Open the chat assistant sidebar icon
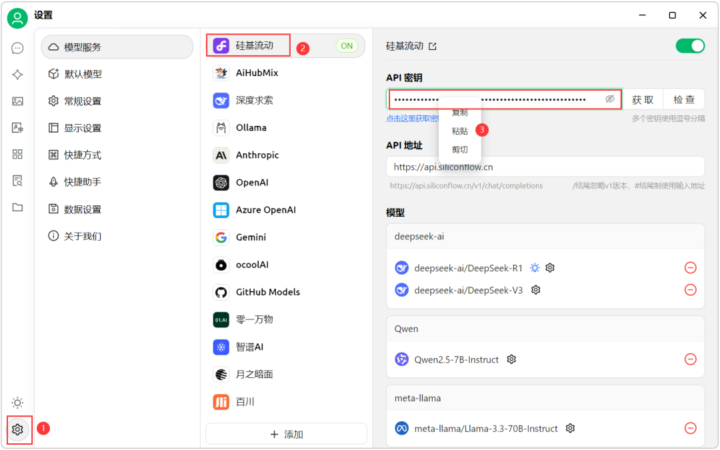Screen dimensions: 720x450 [x=17, y=48]
